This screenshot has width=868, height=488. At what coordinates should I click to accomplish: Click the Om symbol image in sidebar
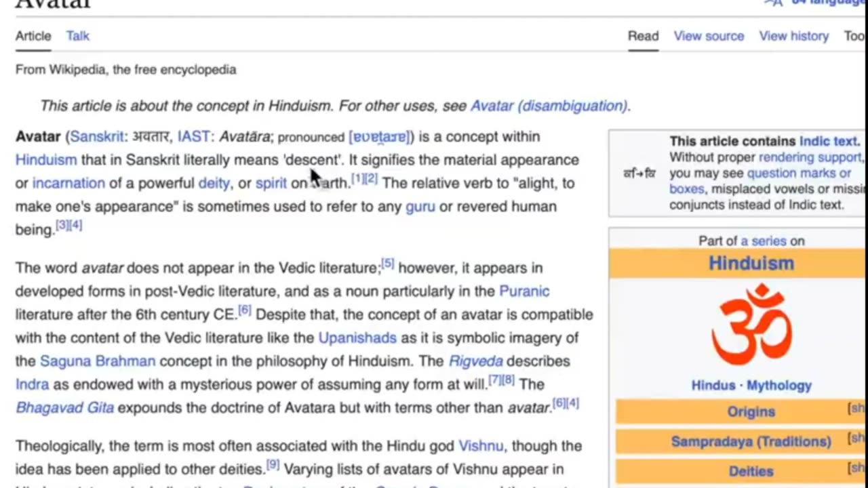pyautogui.click(x=751, y=324)
